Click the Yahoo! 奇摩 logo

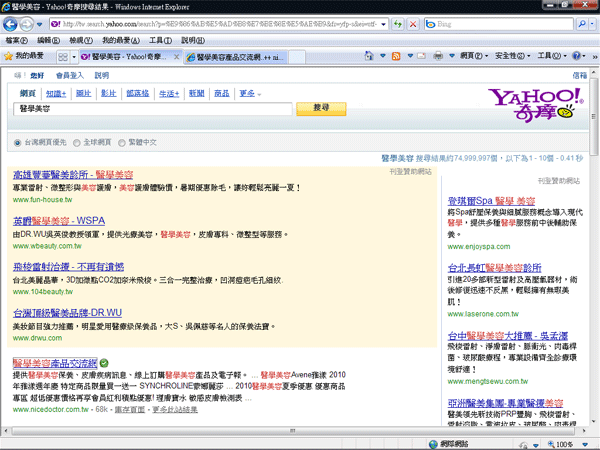pos(535,102)
